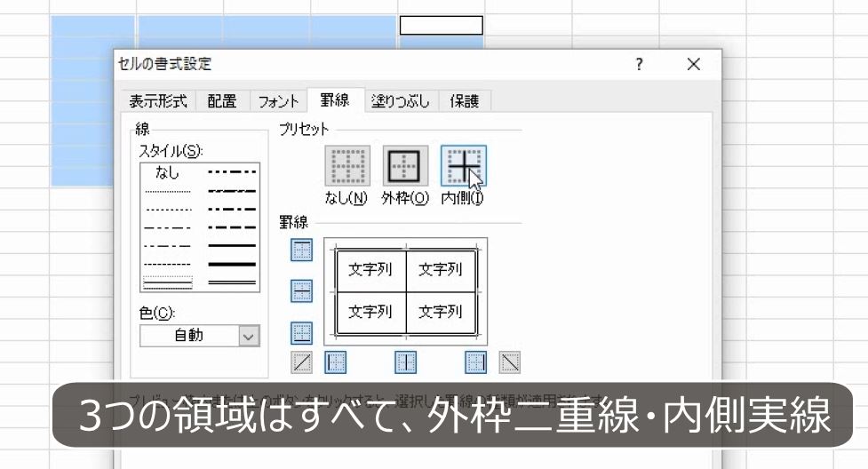The width and height of the screenshot is (868, 469).
Task: Switch to the 塗りつぶし tab
Action: point(401,100)
